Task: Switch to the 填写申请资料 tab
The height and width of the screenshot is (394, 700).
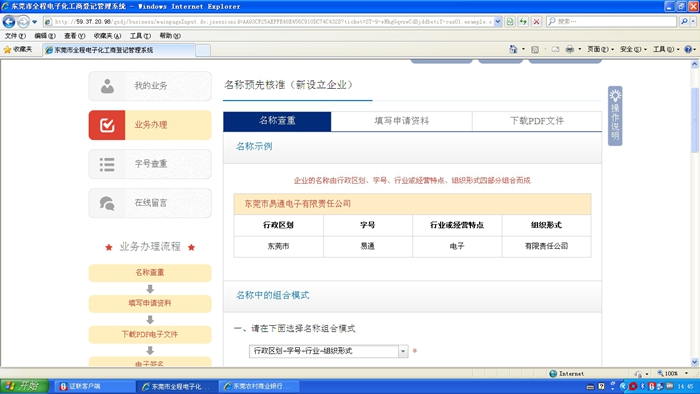Action: [402, 121]
